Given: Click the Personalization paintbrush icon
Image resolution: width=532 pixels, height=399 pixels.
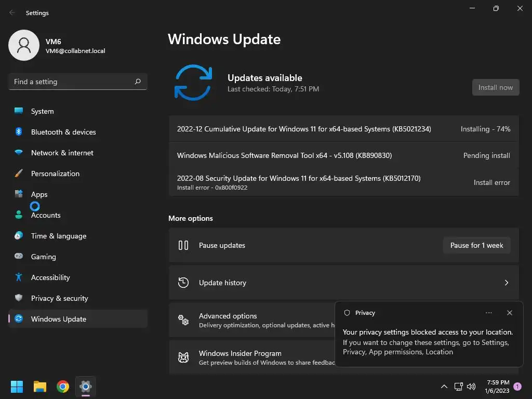Looking at the screenshot, I should point(19,174).
